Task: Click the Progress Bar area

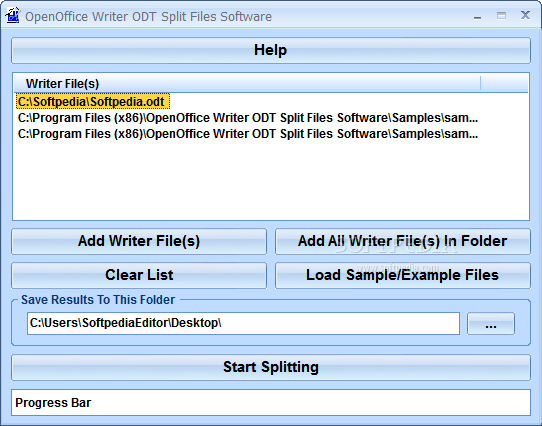Action: [271, 402]
